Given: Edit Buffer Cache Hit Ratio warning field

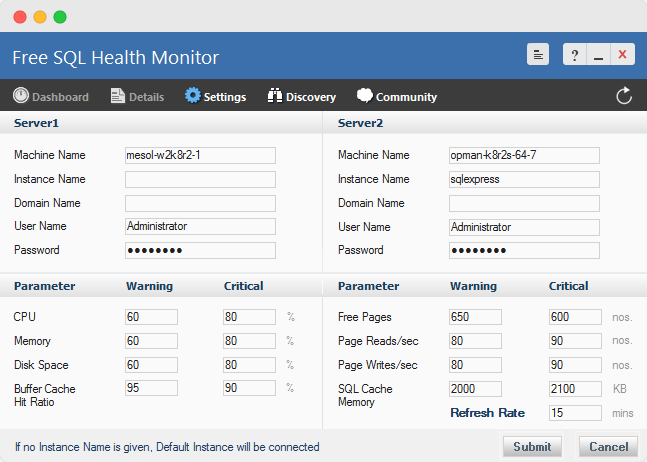Looking at the screenshot, I should click(151, 388).
